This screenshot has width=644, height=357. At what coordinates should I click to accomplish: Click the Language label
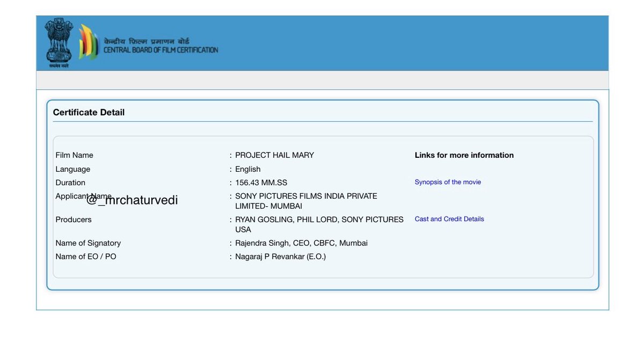[73, 169]
